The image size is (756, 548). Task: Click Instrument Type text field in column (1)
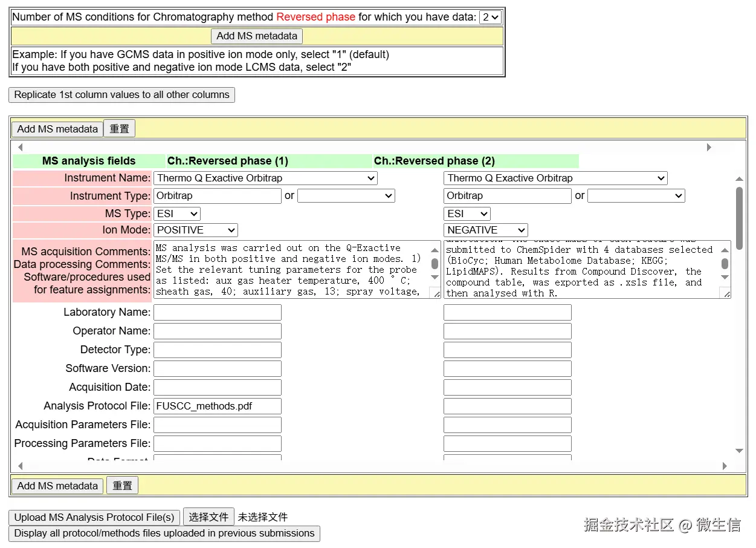point(218,196)
